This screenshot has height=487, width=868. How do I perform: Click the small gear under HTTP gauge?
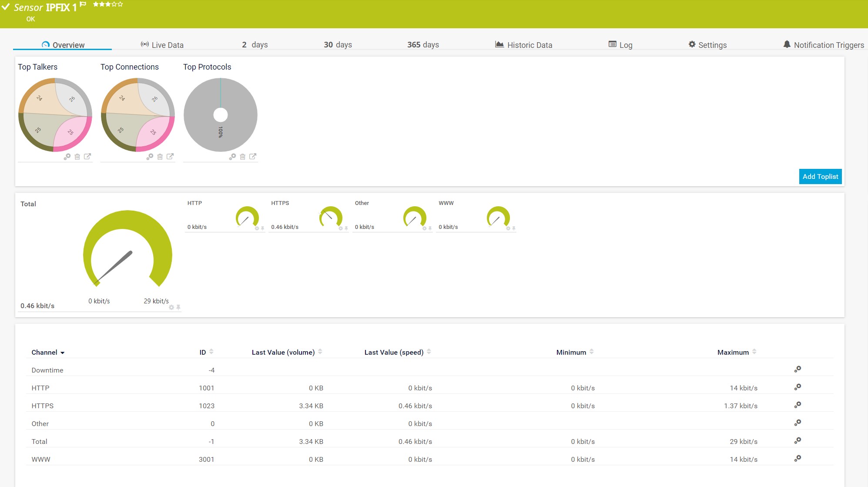pos(257,228)
